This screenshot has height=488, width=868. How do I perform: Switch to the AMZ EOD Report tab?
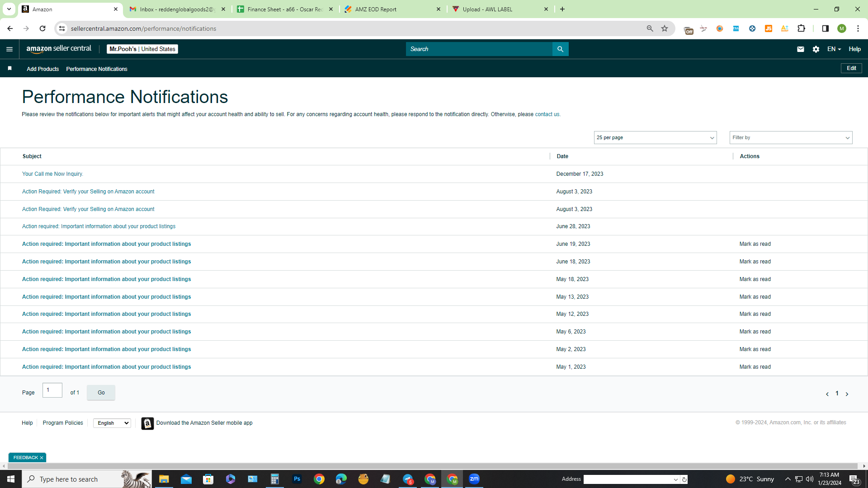click(x=392, y=9)
